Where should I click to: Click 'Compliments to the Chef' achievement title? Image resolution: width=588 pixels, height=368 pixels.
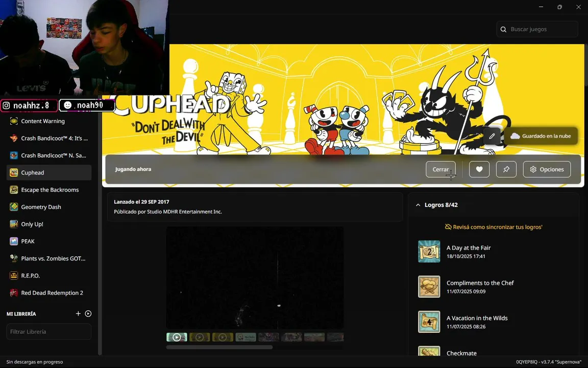(480, 283)
